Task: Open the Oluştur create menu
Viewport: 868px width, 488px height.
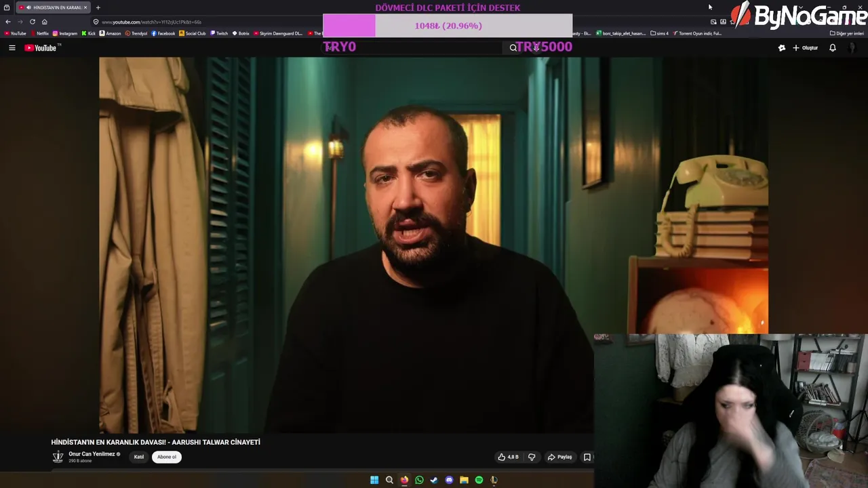Action: [x=806, y=48]
